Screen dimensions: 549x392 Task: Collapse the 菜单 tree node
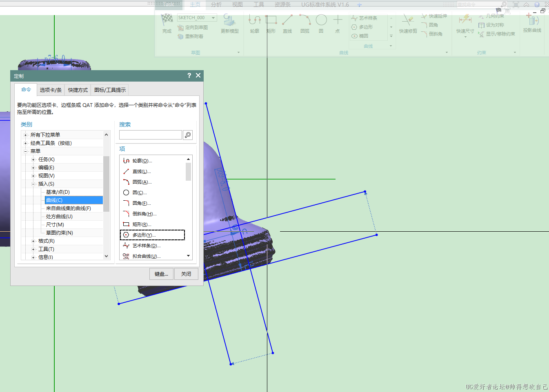(x=25, y=151)
